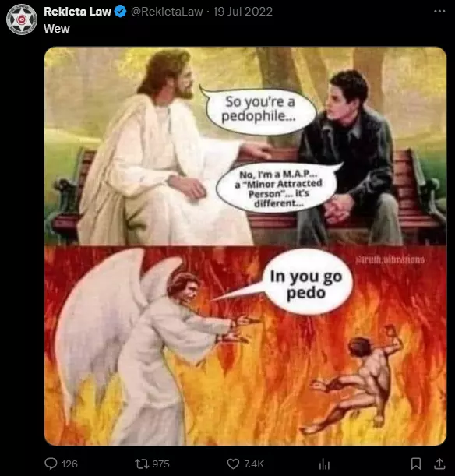This screenshot has height=476, width=455.
Task: Like the post with the heart icon
Action: pos(233,464)
